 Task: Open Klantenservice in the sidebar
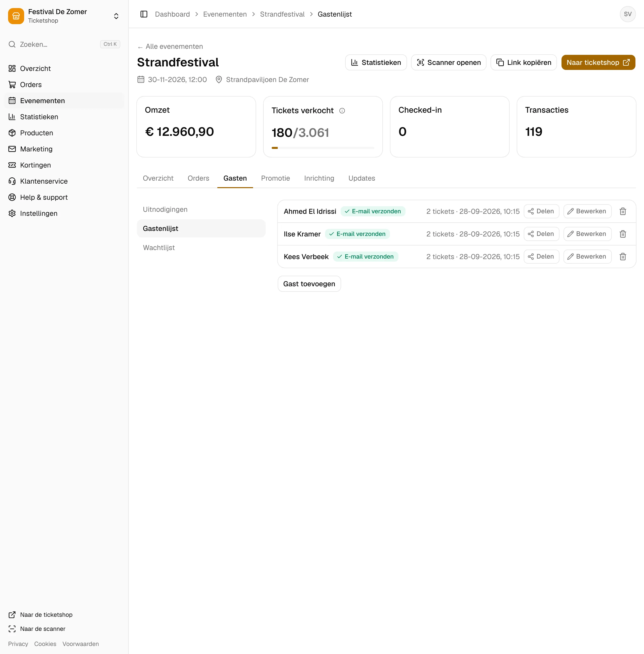pyautogui.click(x=64, y=181)
